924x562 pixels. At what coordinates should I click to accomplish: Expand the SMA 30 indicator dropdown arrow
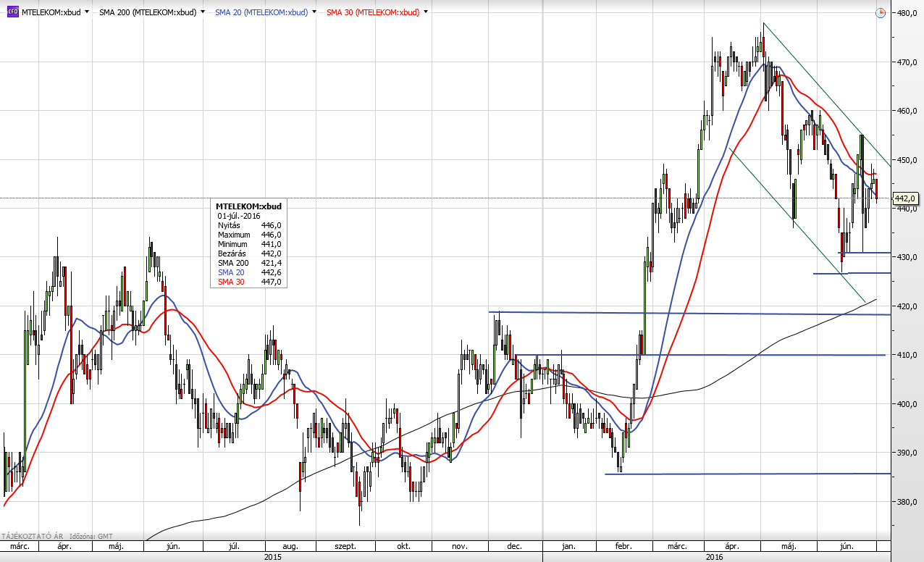point(425,12)
